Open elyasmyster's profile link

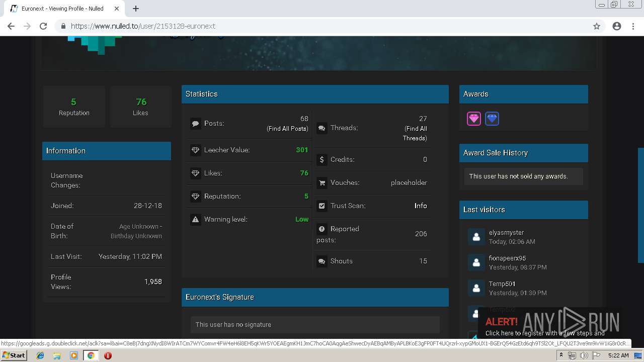[506, 233]
